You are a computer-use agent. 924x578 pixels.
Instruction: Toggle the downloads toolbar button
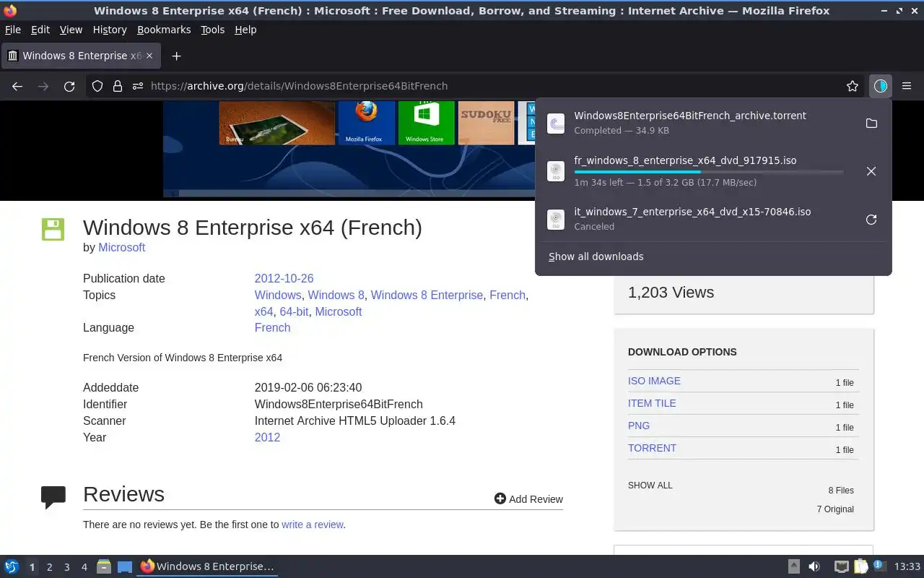click(x=880, y=86)
